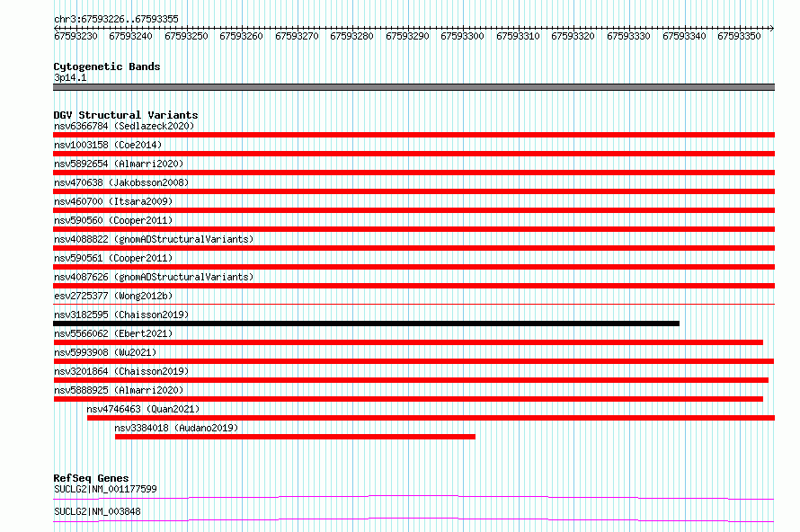
Task: Click the nsv6366784 (Sedlazeck2020) variant label
Action: 124,126
